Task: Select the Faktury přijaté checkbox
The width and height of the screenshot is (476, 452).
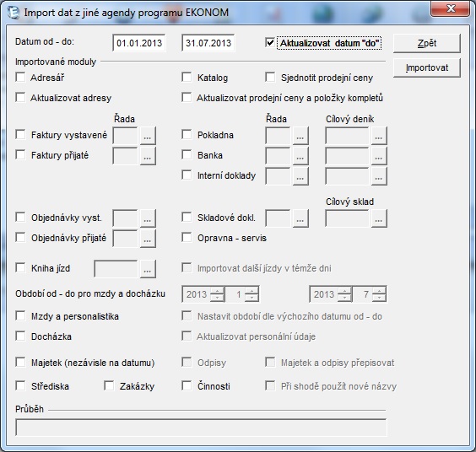Action: (x=20, y=154)
